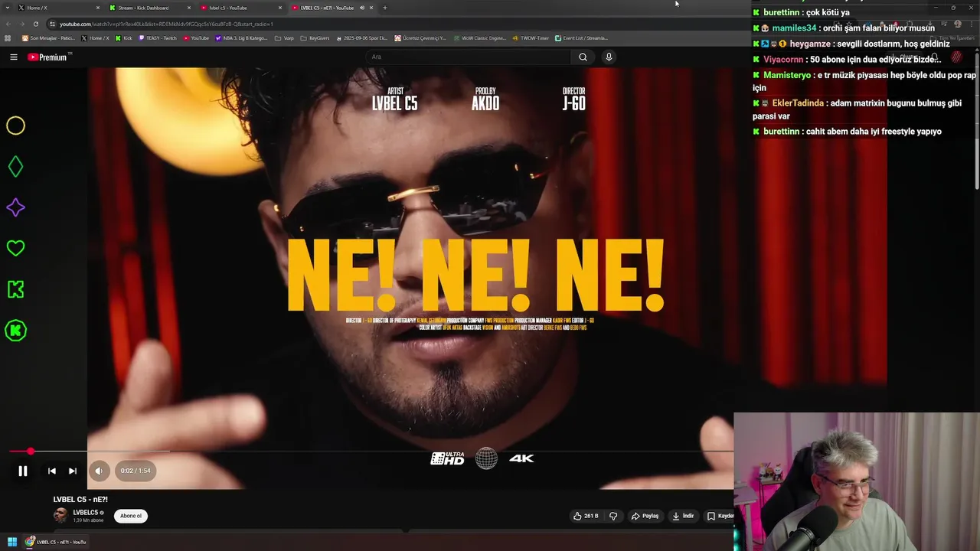Download the video via İndir button
The image size is (980, 551).
pos(683,516)
